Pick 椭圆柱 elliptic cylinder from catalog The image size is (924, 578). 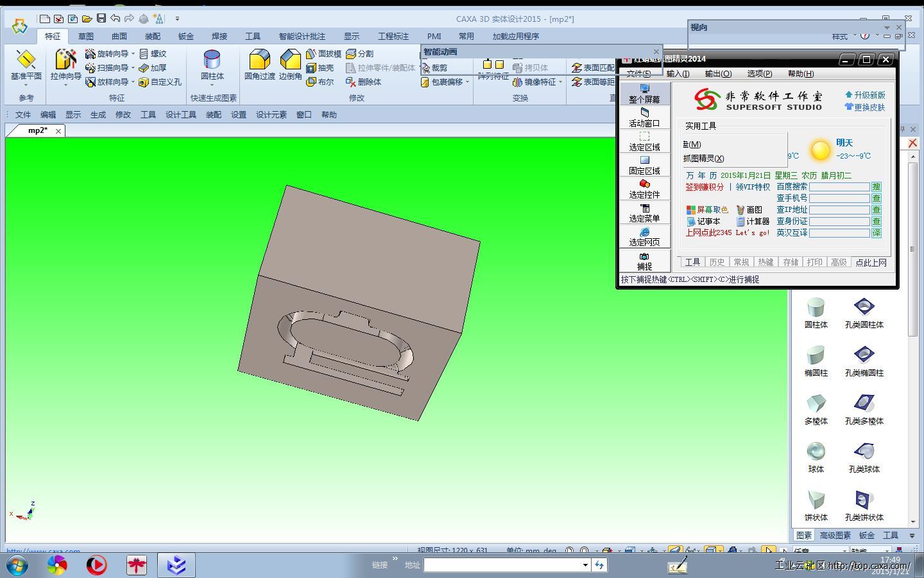coord(816,361)
